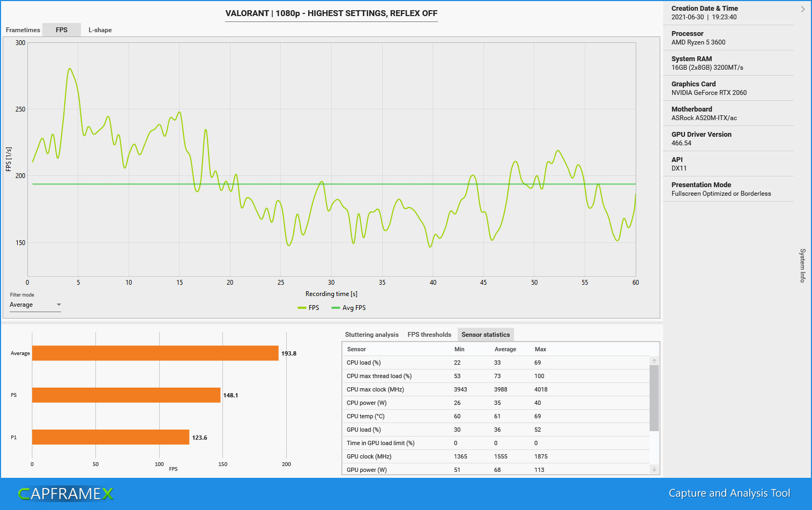The width and height of the screenshot is (812, 510).
Task: Collapse the System Info panel chevron
Action: click(802, 9)
